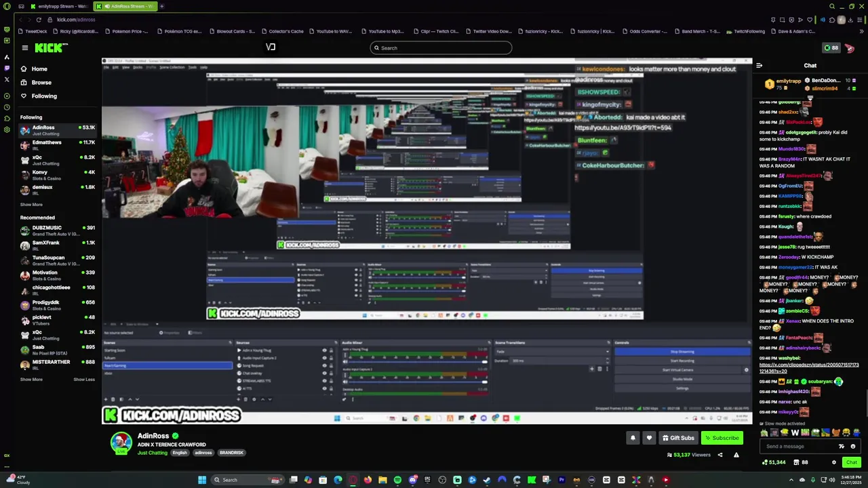
Task: Open the Gift Subs dialog
Action: 678,438
